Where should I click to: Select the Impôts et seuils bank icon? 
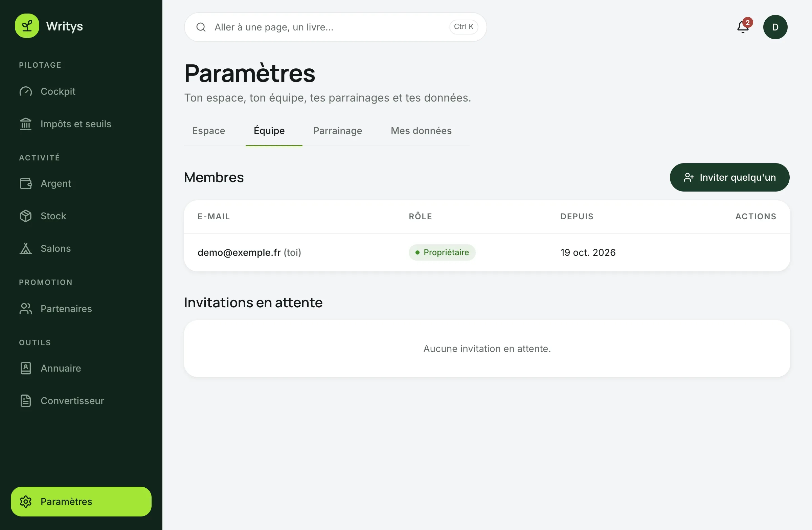(x=26, y=124)
